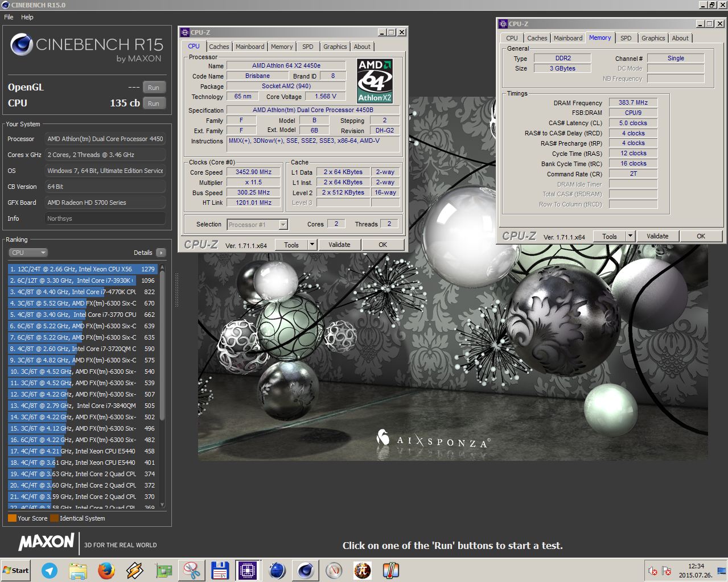Image resolution: width=728 pixels, height=582 pixels.
Task: Click the Core Speed value 3452.90 MHz
Action: click(253, 172)
